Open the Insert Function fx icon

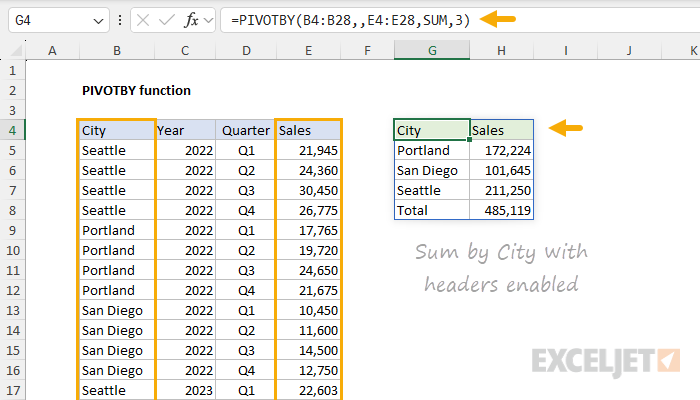point(191,20)
